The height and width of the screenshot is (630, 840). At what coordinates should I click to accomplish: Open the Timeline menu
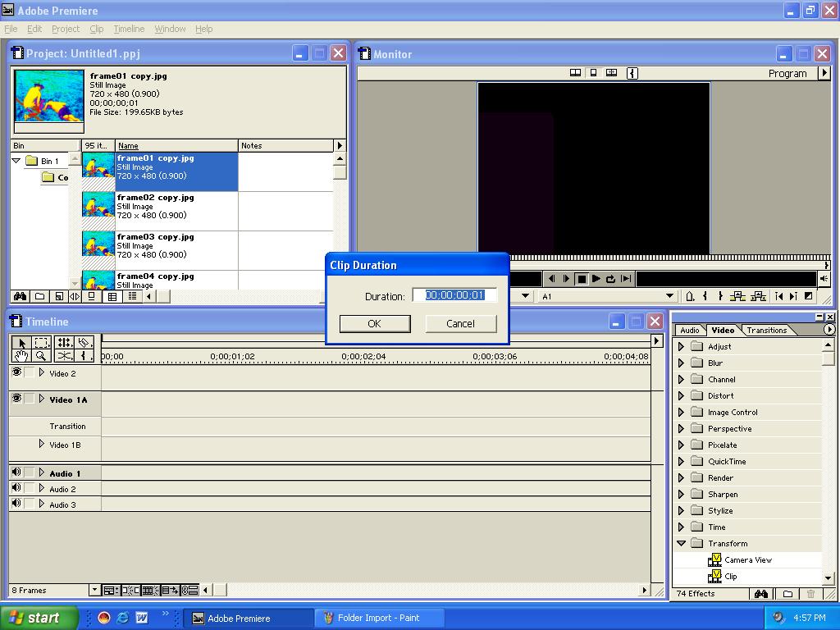(129, 29)
